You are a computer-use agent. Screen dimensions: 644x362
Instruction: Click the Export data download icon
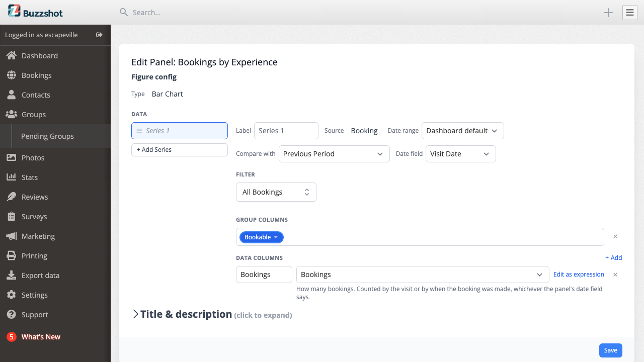point(11,275)
